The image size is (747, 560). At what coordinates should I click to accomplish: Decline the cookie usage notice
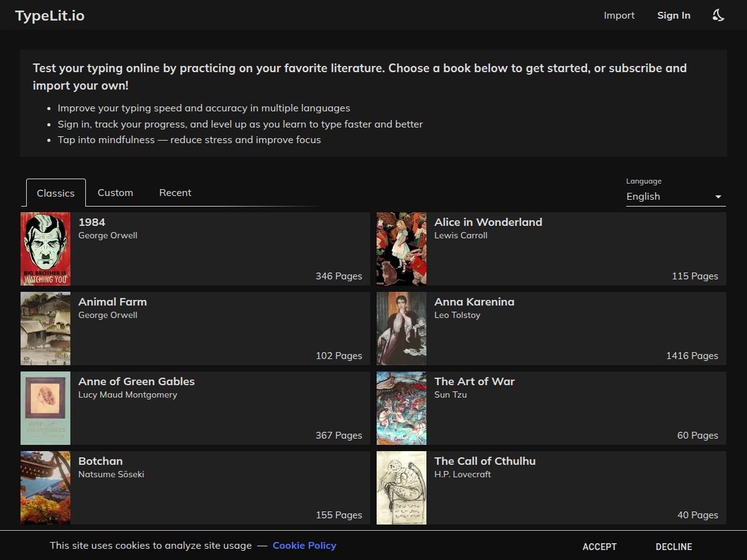point(674,546)
